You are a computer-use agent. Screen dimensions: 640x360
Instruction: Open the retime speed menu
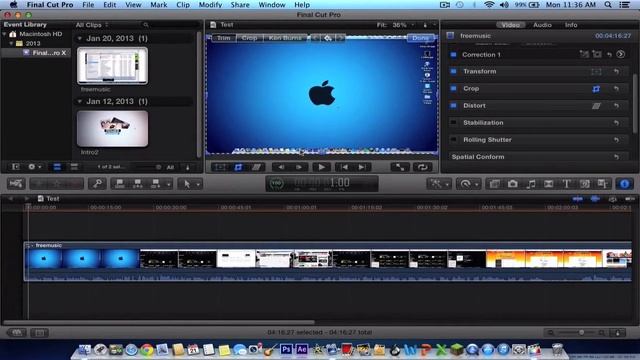[x=468, y=184]
